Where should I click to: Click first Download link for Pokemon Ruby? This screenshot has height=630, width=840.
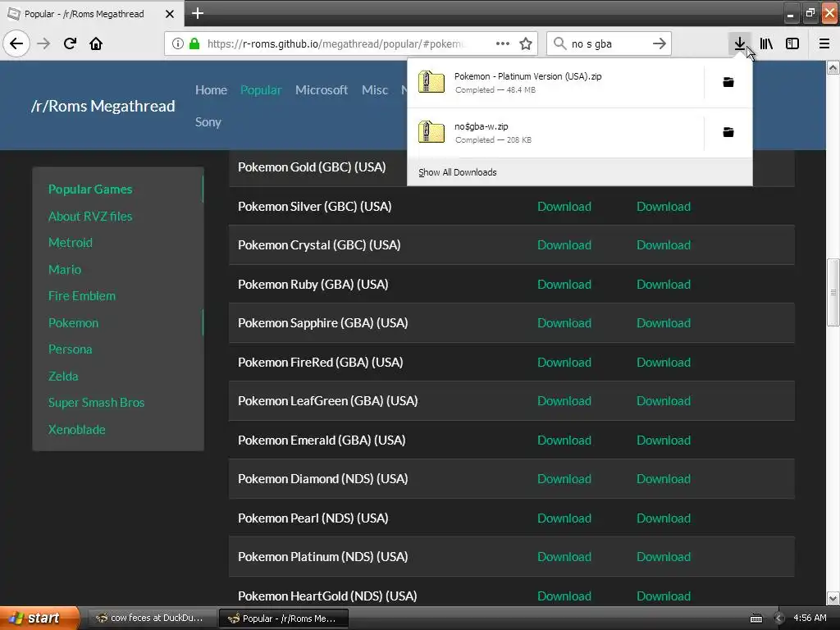tap(564, 285)
